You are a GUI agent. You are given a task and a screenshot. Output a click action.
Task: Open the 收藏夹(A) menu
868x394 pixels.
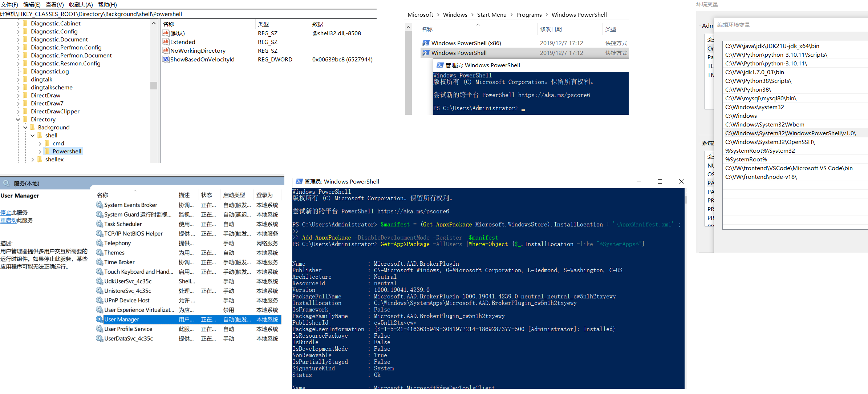[81, 4]
